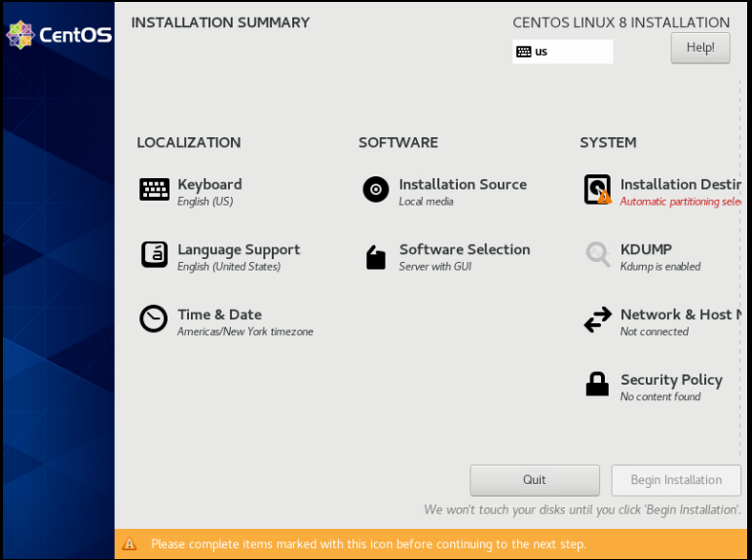Click 'Local media' source status
The image size is (752, 560).
click(426, 202)
